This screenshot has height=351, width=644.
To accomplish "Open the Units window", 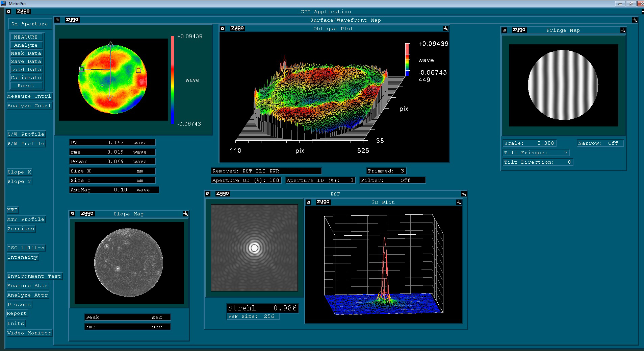I will [x=16, y=323].
